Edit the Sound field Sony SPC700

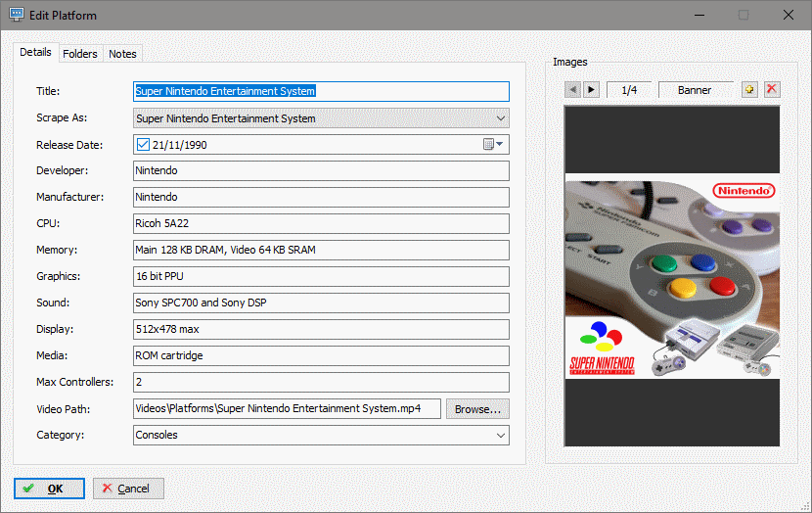tap(321, 303)
